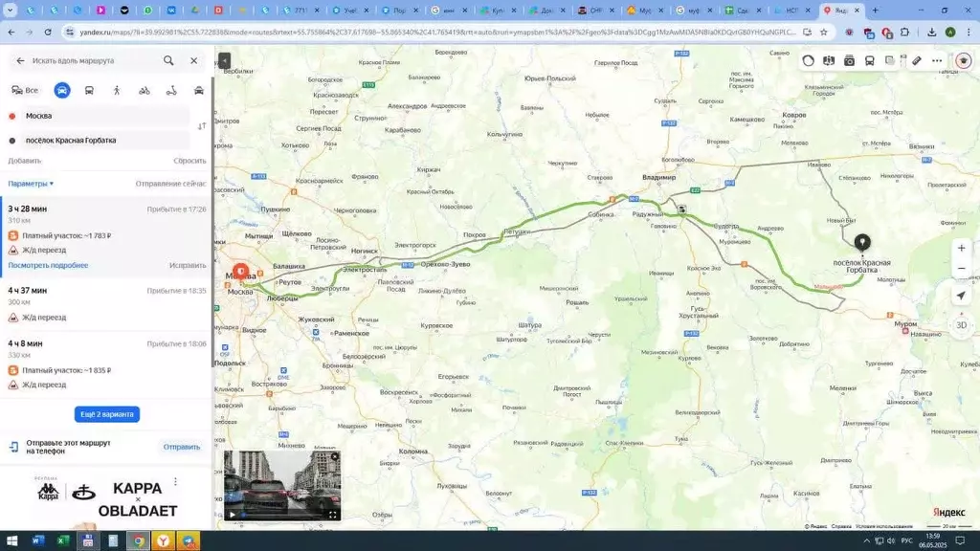This screenshot has width=980, height=551.
Task: Toggle the traffic layer circle icon
Action: (x=808, y=60)
